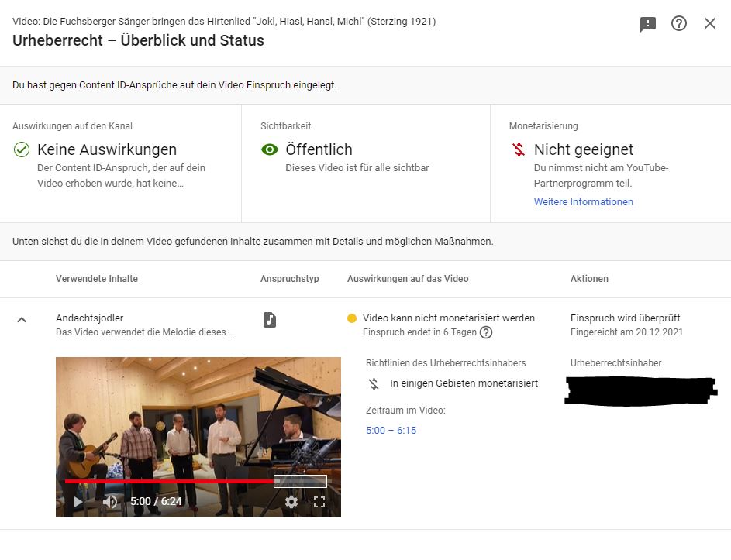
Task: Enter fullscreen in the video preview
Action: coord(319,502)
